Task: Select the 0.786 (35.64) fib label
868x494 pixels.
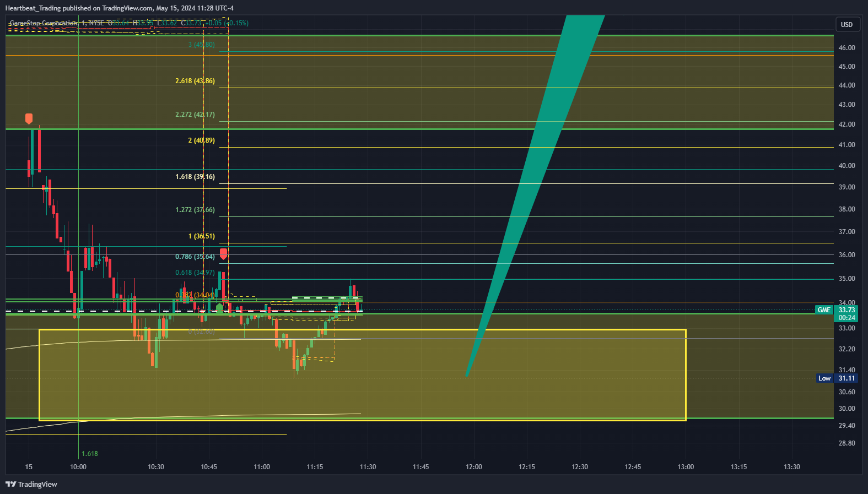Action: pyautogui.click(x=195, y=257)
